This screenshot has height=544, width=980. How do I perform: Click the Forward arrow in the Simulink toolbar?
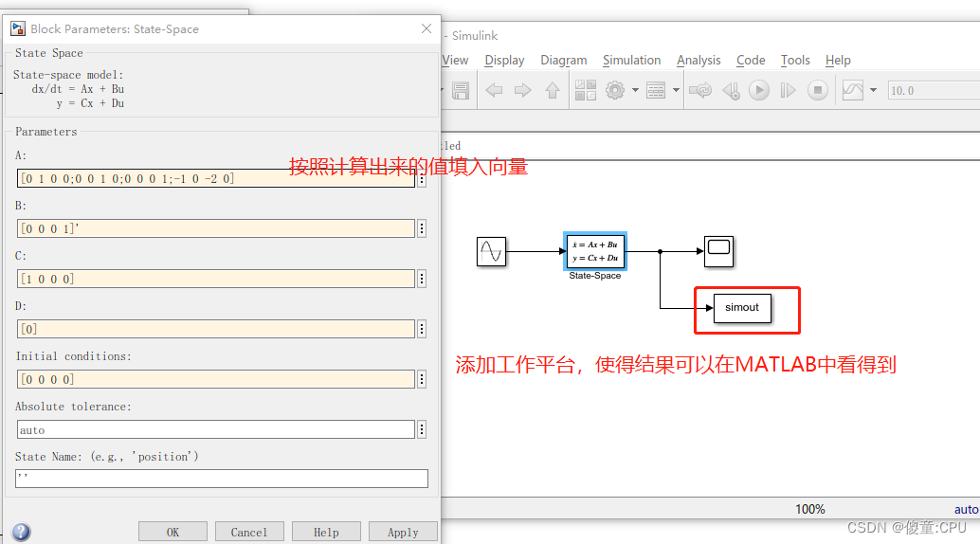pyautogui.click(x=522, y=91)
